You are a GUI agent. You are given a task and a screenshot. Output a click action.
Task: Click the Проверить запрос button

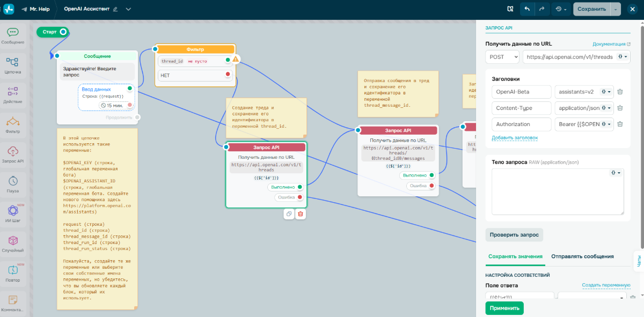click(x=514, y=235)
